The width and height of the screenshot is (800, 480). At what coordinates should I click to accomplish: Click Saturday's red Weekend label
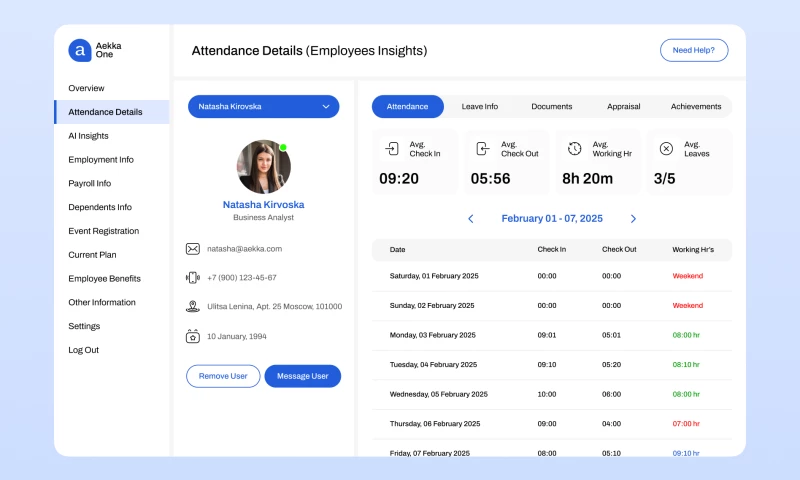[688, 276]
